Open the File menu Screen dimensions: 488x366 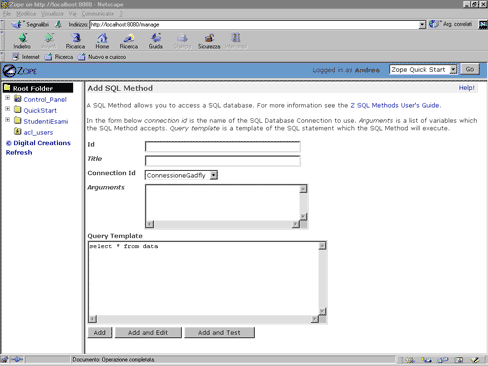point(7,14)
